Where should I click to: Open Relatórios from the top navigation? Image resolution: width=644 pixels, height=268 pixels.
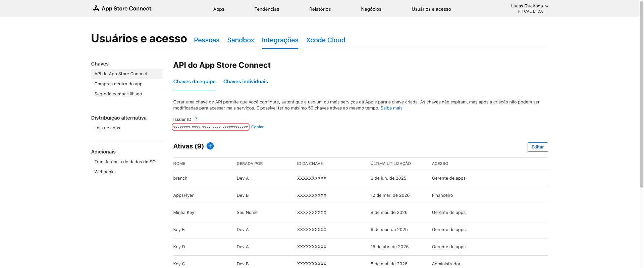point(320,9)
